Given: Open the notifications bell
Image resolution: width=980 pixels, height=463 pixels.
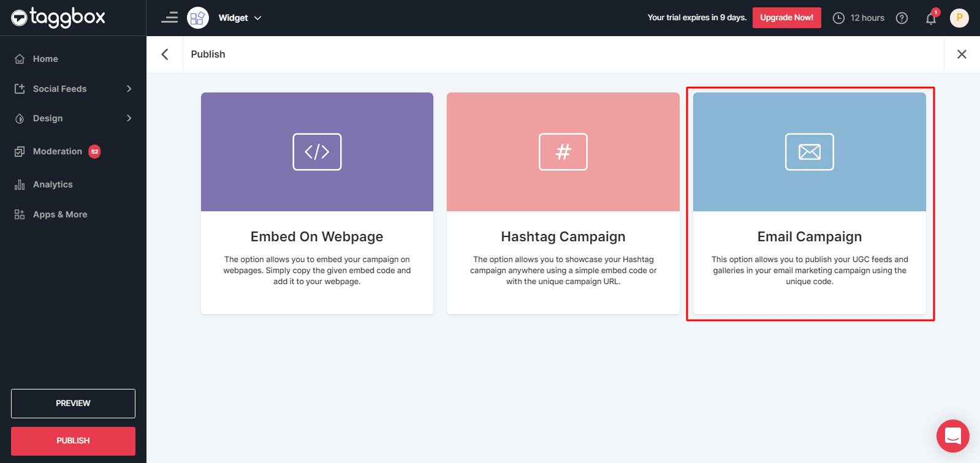Looking at the screenshot, I should [930, 18].
